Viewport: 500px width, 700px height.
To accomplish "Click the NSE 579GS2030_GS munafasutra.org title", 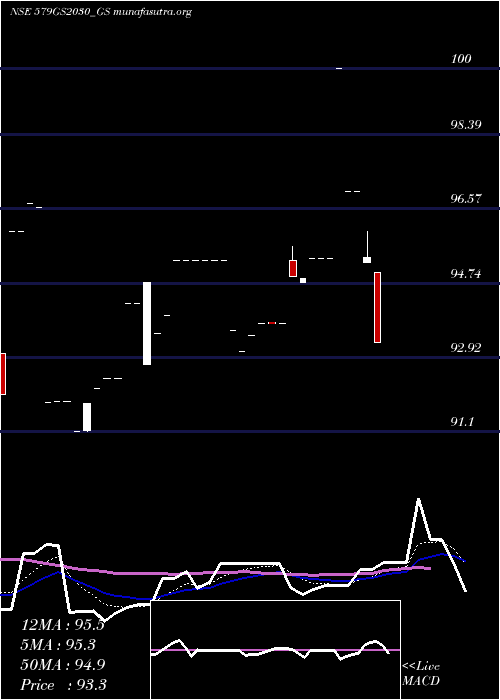I will coord(101,12).
